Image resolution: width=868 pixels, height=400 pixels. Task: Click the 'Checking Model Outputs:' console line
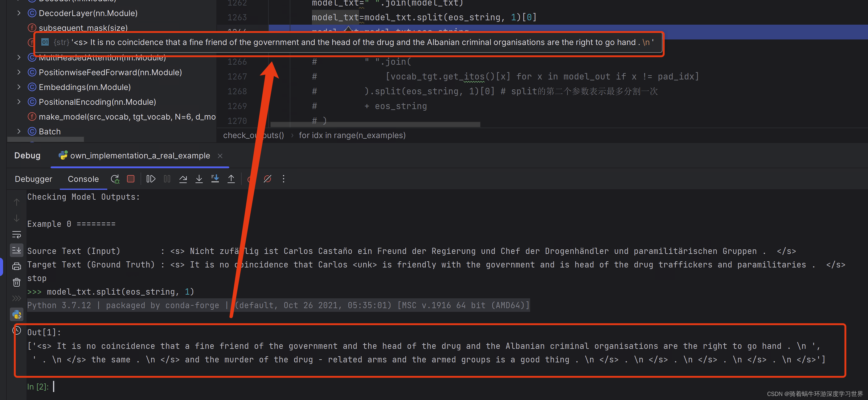coord(84,197)
